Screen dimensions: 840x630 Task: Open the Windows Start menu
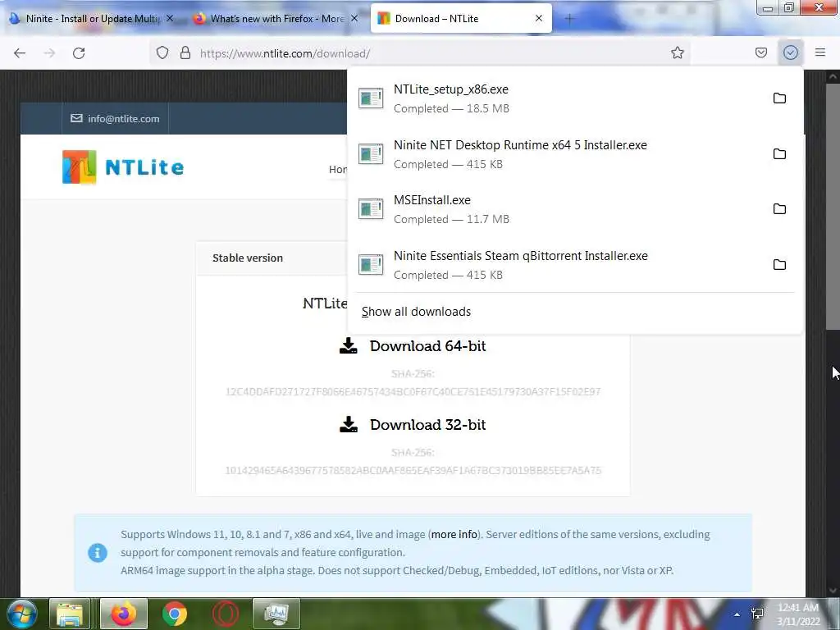click(22, 614)
